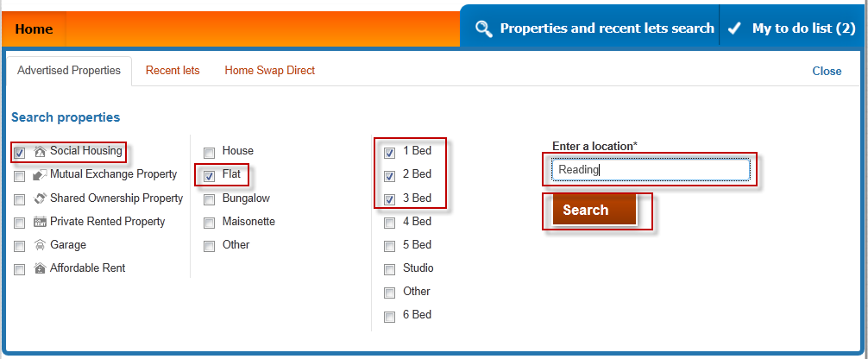
Task: Click the Enter a location text field
Action: point(650,170)
